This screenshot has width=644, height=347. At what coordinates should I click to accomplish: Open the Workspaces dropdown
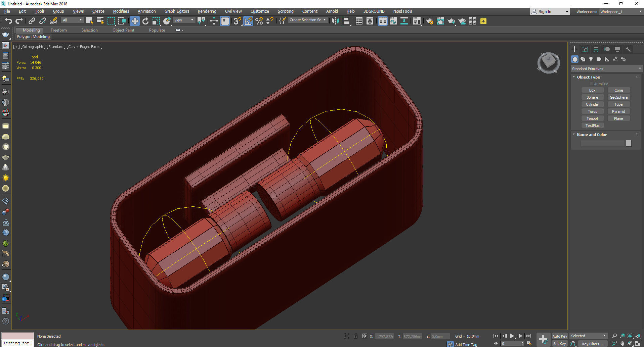(x=621, y=12)
